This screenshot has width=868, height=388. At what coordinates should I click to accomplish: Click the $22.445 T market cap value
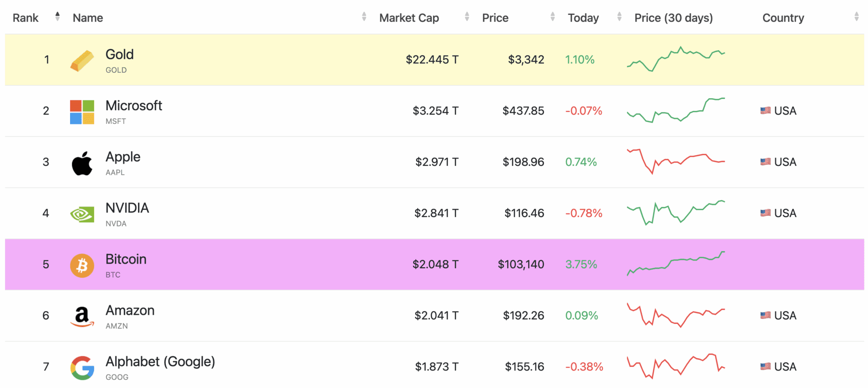pyautogui.click(x=432, y=60)
